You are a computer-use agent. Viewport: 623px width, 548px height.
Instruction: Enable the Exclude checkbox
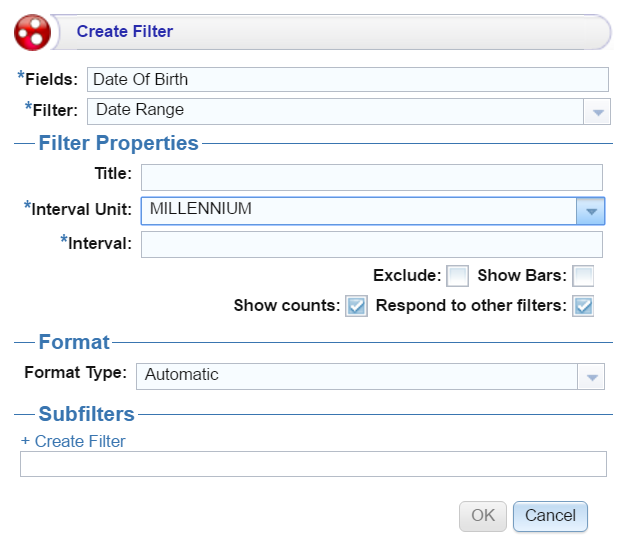(x=457, y=276)
